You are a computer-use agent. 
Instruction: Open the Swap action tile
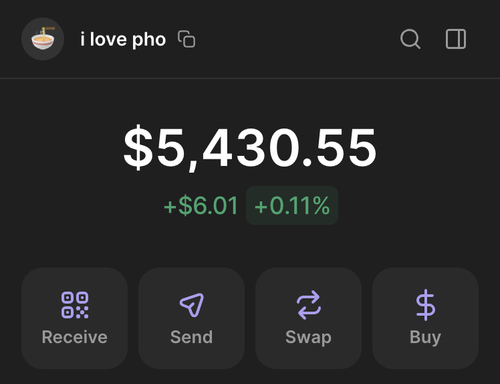[x=309, y=318]
